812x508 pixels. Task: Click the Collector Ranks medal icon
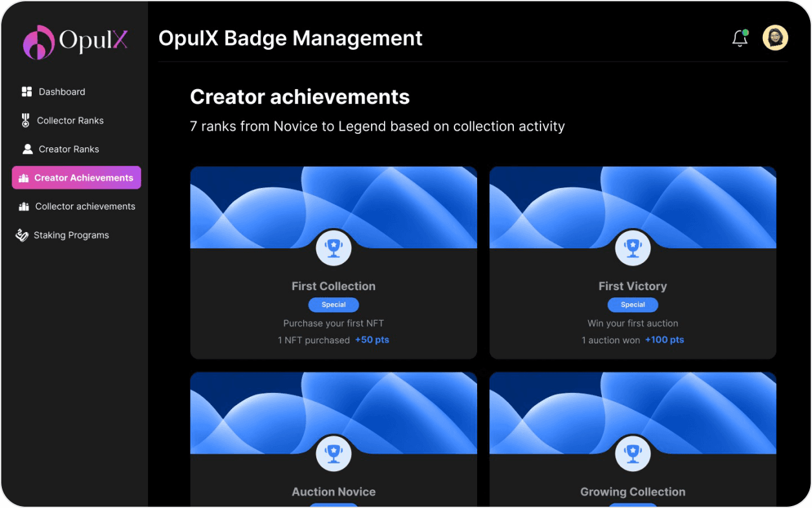coord(25,120)
